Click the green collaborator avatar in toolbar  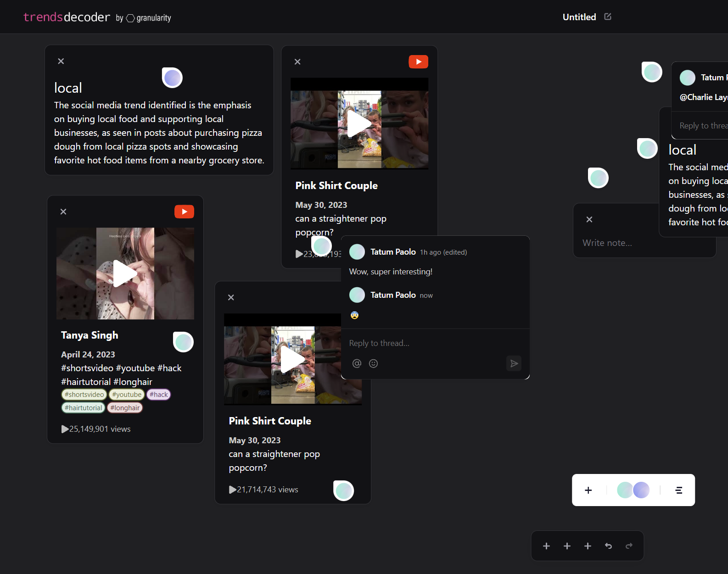click(x=625, y=490)
